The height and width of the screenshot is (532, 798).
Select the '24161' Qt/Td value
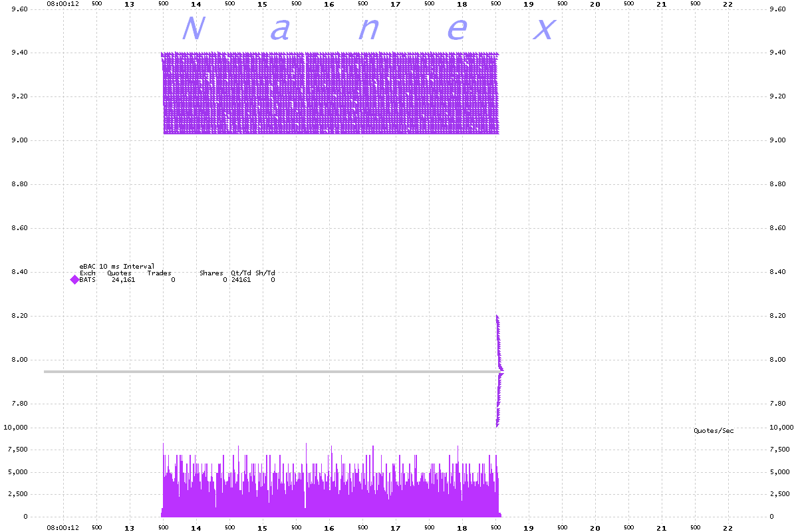tap(241, 280)
